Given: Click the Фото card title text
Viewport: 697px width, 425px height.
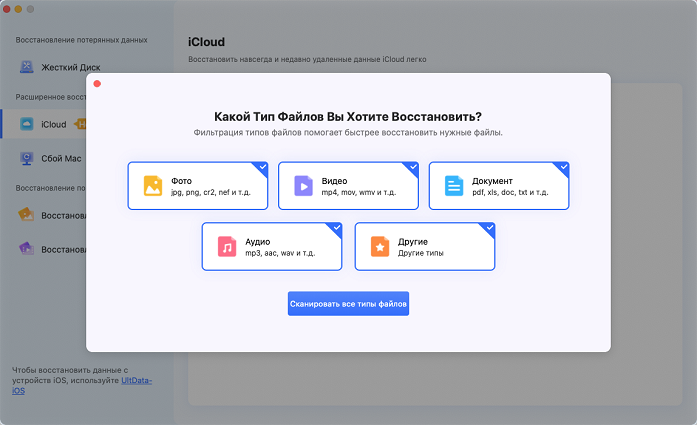Looking at the screenshot, I should pyautogui.click(x=181, y=181).
